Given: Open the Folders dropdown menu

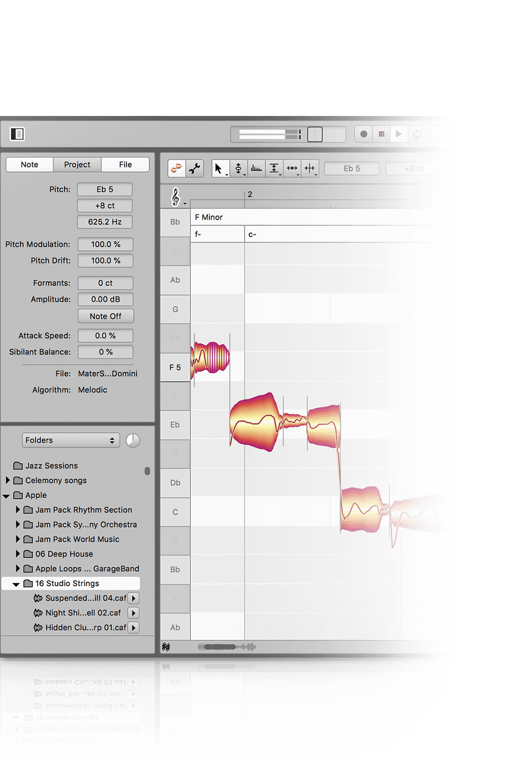Looking at the screenshot, I should click(70, 440).
